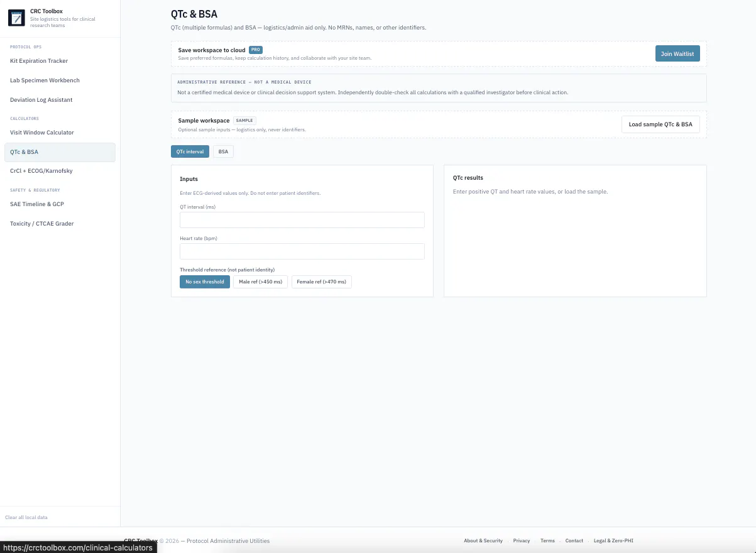
Task: Select Female ref (>470 ms) threshold
Action: pos(321,282)
